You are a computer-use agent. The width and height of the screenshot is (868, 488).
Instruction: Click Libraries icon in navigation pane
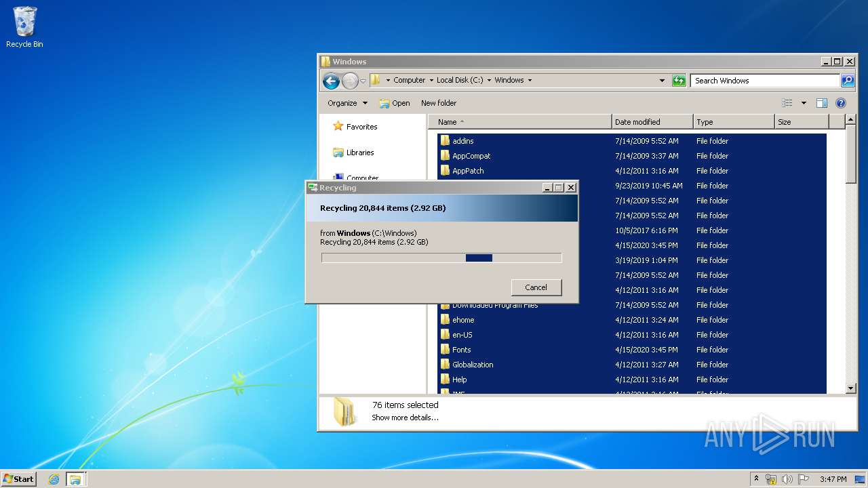point(338,152)
